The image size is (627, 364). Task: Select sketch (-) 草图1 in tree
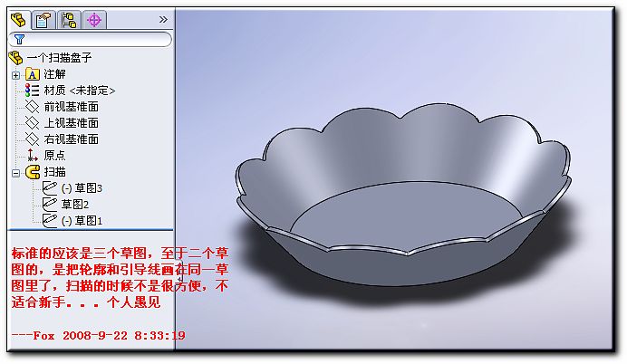coord(82,221)
